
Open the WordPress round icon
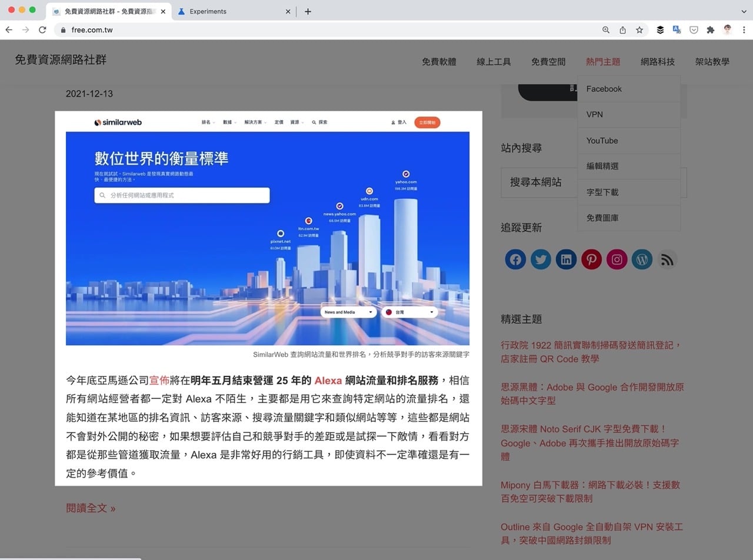click(x=642, y=259)
